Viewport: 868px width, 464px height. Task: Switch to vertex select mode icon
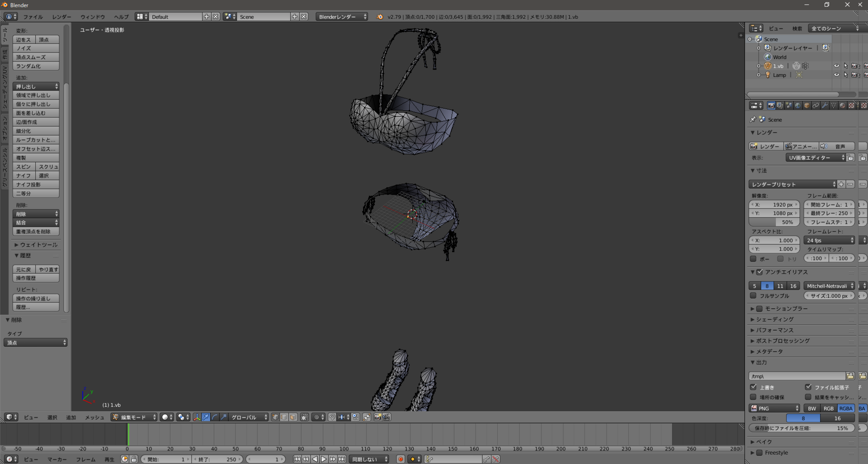pyautogui.click(x=275, y=417)
